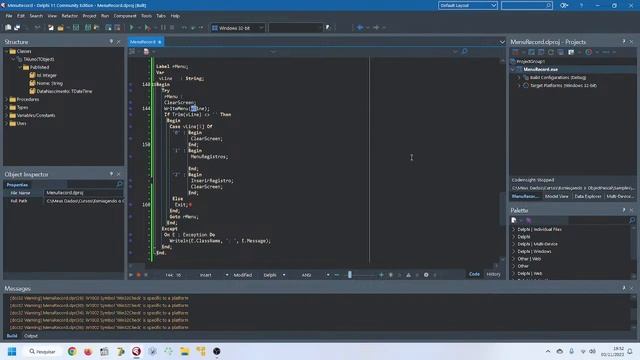Click the macro play icon in editor status bar
Viewport: 640px width, 360px height.
(x=131, y=275)
